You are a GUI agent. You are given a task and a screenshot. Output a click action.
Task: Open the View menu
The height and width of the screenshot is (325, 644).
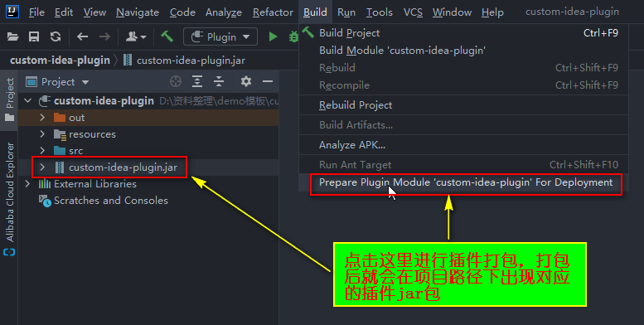(94, 12)
